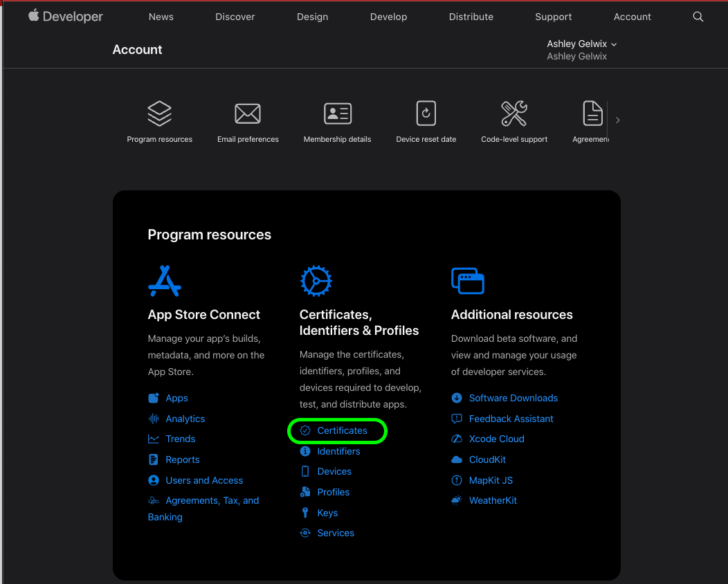Screen dimensions: 728x584
Task: Open the Certificates link
Action: 342,430
